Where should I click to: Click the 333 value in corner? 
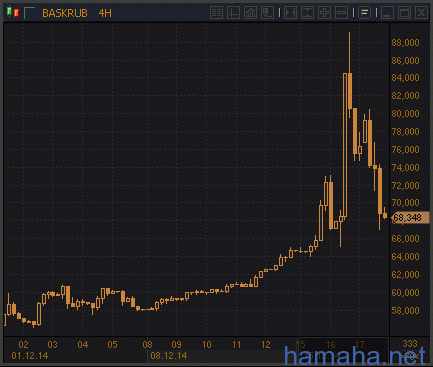tap(410, 344)
